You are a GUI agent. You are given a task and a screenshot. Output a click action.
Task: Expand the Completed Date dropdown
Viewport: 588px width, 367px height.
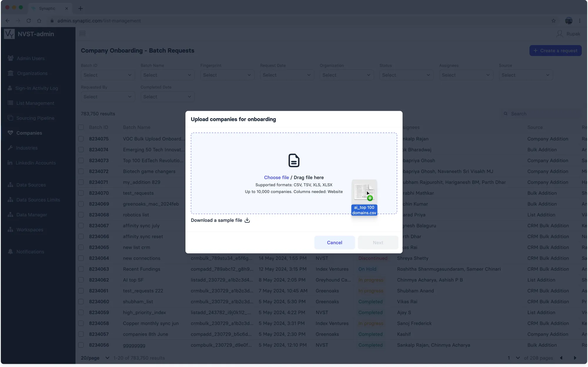(x=168, y=97)
